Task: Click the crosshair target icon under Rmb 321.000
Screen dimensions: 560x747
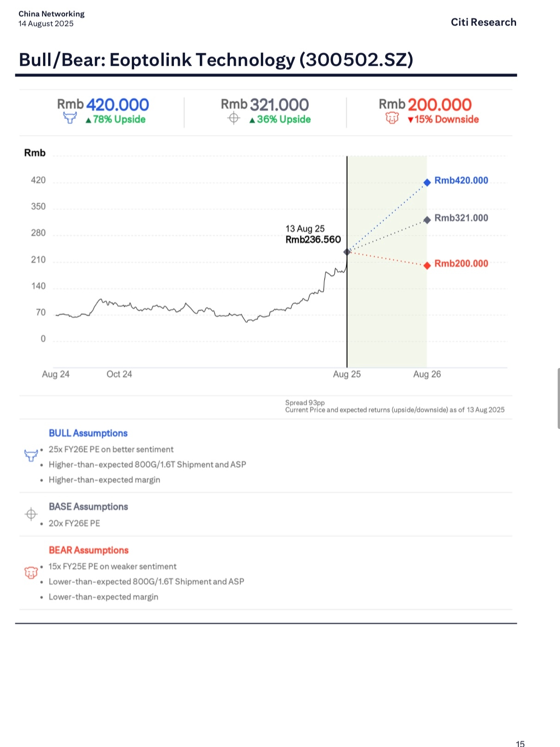Action: tap(234, 118)
